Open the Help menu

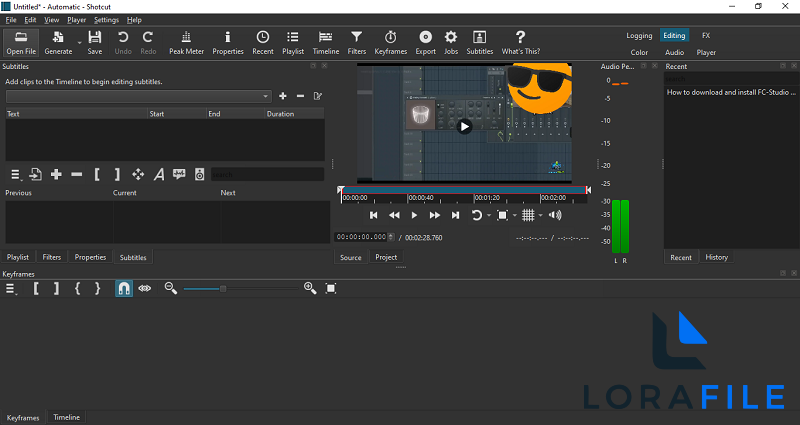point(134,20)
